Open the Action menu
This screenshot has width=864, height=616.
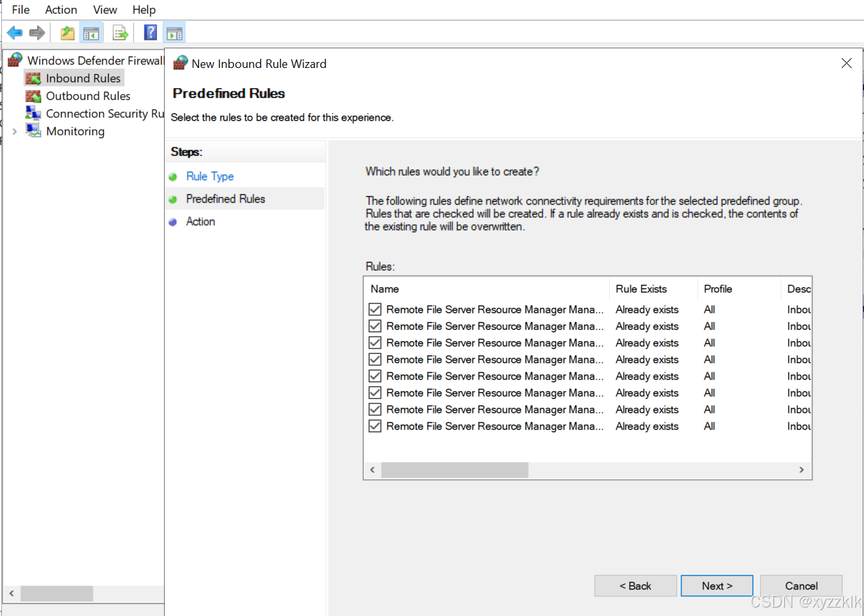tap(61, 10)
